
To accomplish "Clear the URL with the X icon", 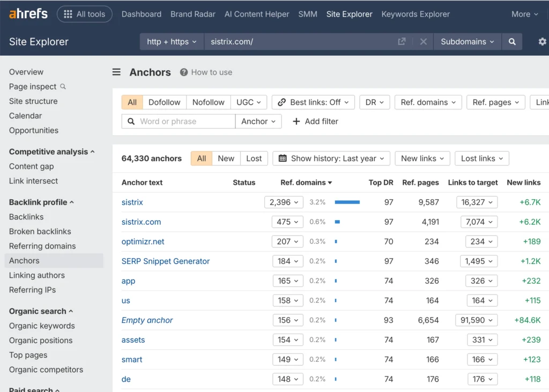I will [423, 42].
